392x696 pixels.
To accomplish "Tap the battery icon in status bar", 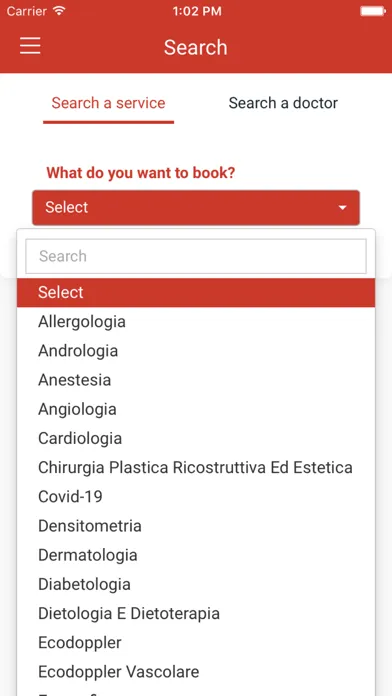I will (373, 11).
